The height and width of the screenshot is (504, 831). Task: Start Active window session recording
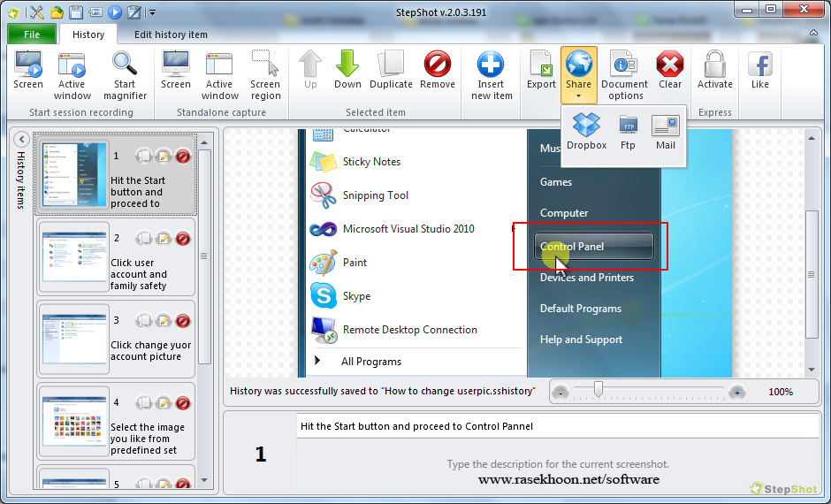coord(72,75)
